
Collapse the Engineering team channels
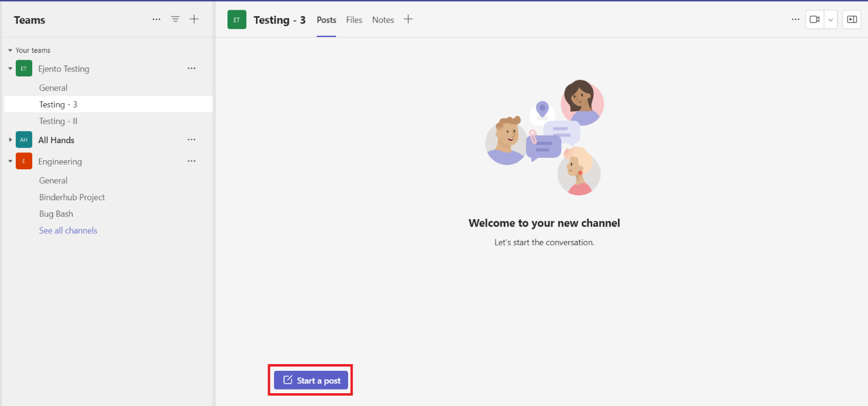pyautogui.click(x=10, y=162)
